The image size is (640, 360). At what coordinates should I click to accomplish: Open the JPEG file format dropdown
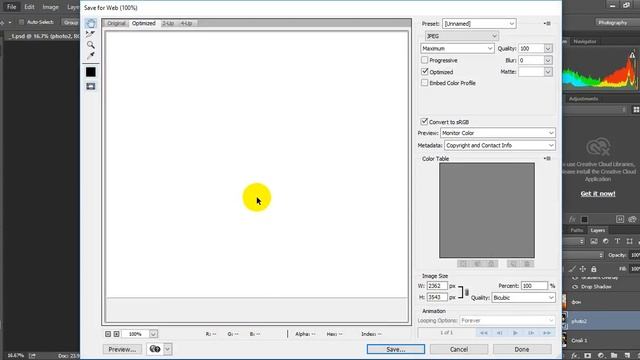462,36
